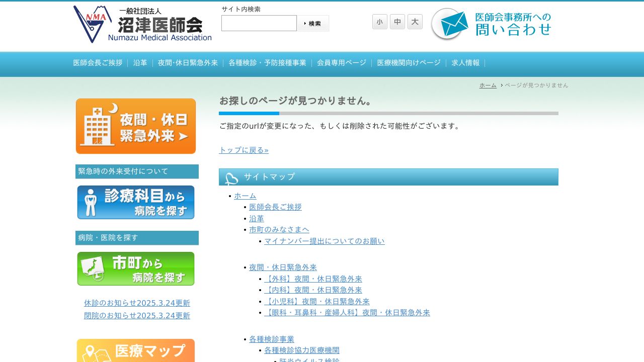644x362 pixels.
Task: Open the green 市町から病院を探す banner
Action: point(135,268)
